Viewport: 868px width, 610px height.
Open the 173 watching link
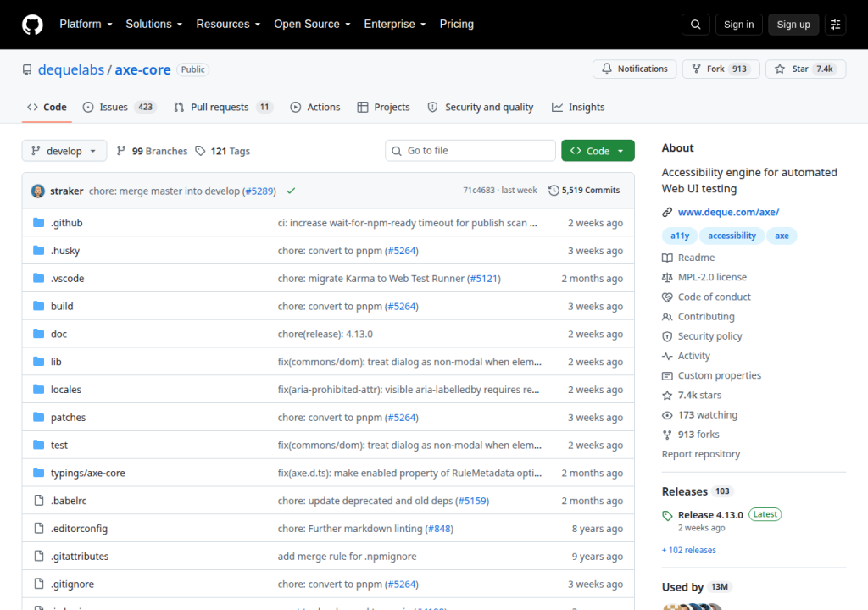[699, 414]
